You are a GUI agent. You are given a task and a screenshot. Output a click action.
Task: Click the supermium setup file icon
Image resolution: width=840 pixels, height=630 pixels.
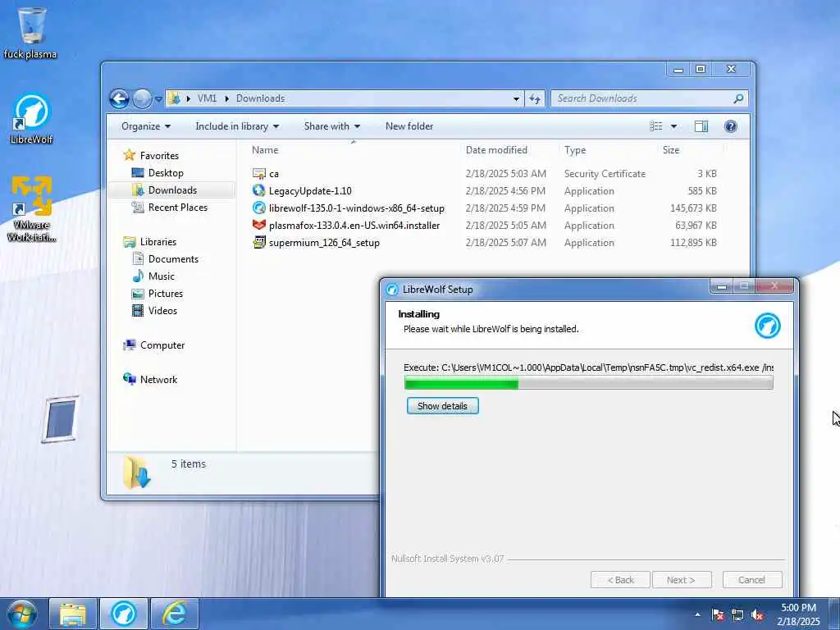258,242
